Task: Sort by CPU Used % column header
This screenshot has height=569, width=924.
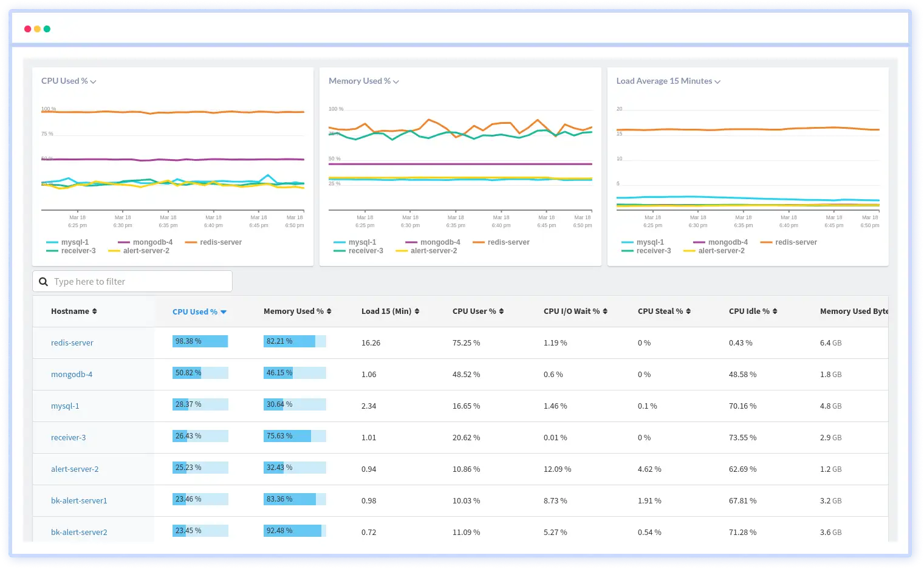Action: click(x=199, y=312)
